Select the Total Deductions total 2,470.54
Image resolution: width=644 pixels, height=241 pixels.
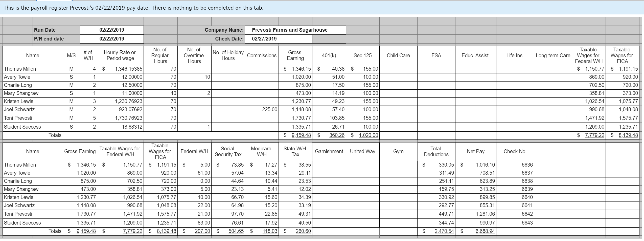pyautogui.click(x=436, y=231)
